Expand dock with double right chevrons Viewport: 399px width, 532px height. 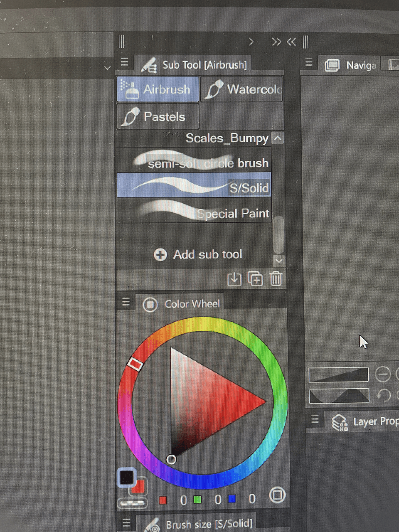point(276,42)
